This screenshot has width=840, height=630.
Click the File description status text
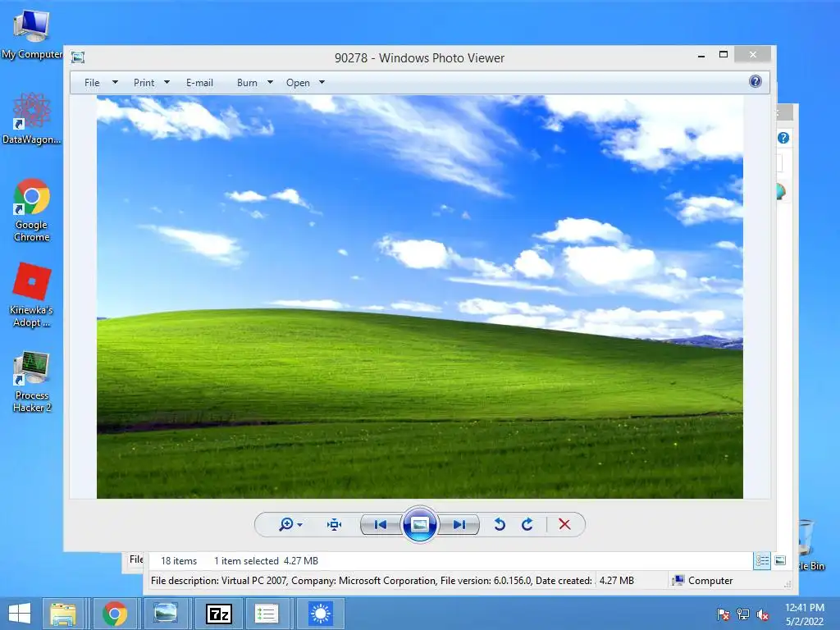click(372, 581)
